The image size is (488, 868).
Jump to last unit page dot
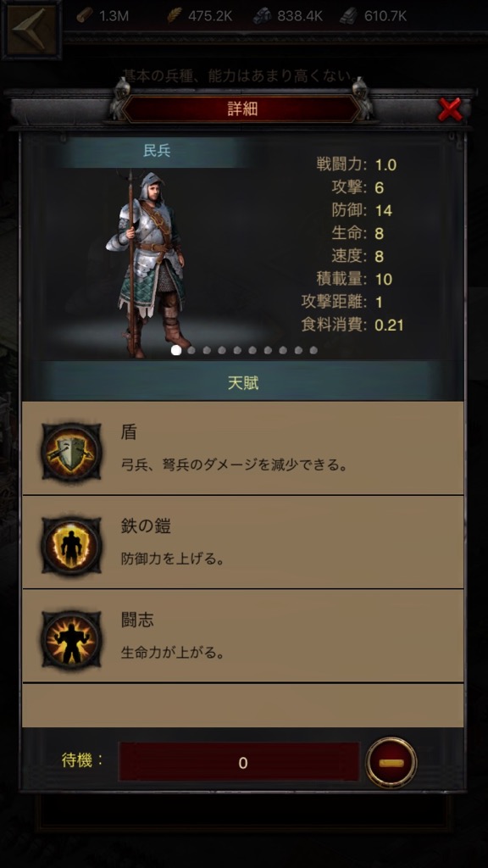pyautogui.click(x=313, y=350)
